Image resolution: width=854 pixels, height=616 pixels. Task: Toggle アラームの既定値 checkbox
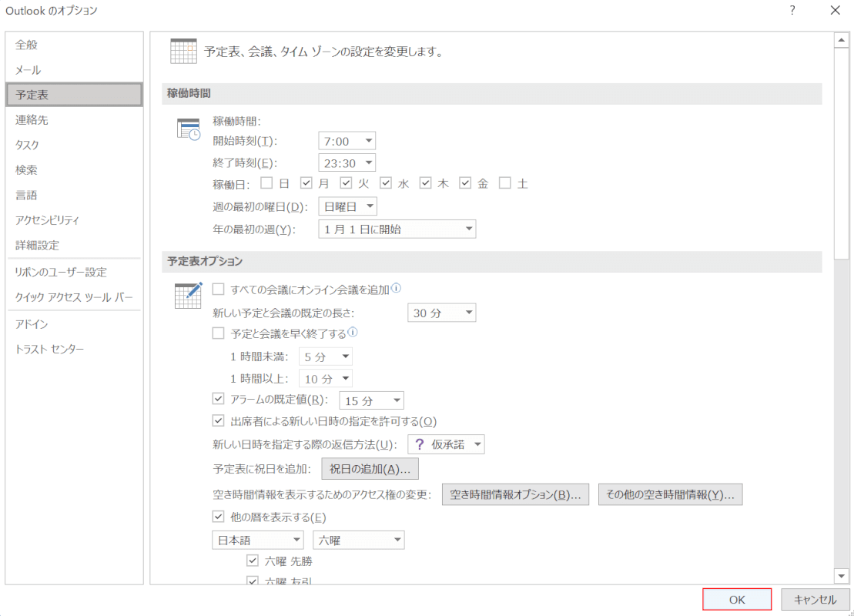(219, 399)
